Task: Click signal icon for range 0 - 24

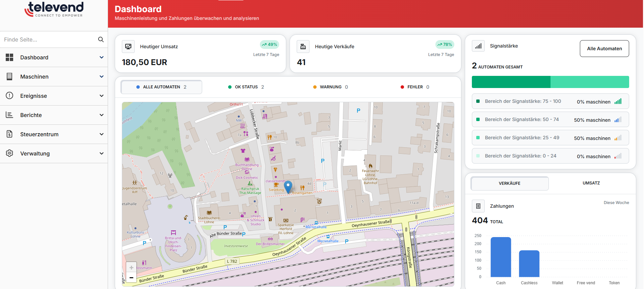Action: (618, 156)
